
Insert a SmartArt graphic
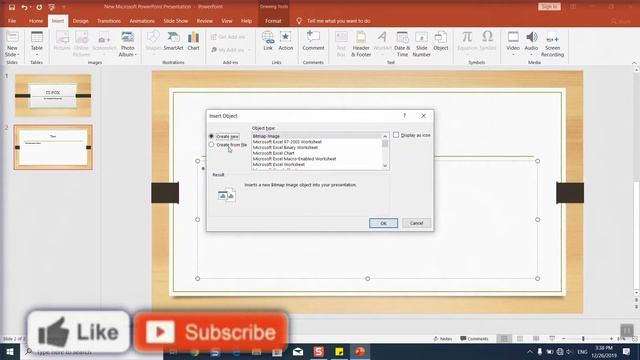pos(173,41)
